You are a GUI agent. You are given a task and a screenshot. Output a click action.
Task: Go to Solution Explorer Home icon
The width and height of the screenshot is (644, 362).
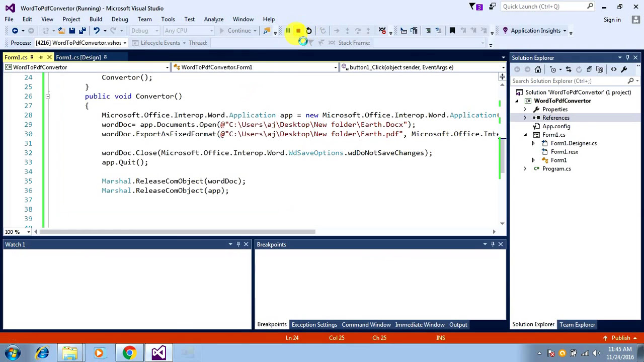click(538, 69)
